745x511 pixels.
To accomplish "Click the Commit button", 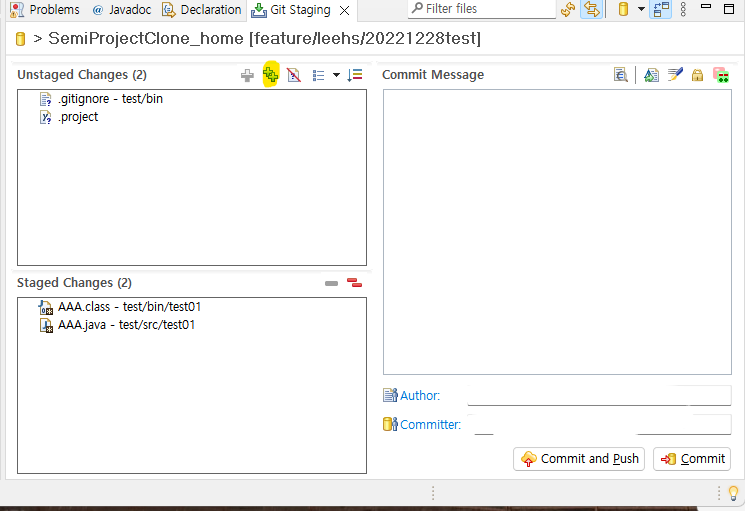I will click(692, 459).
